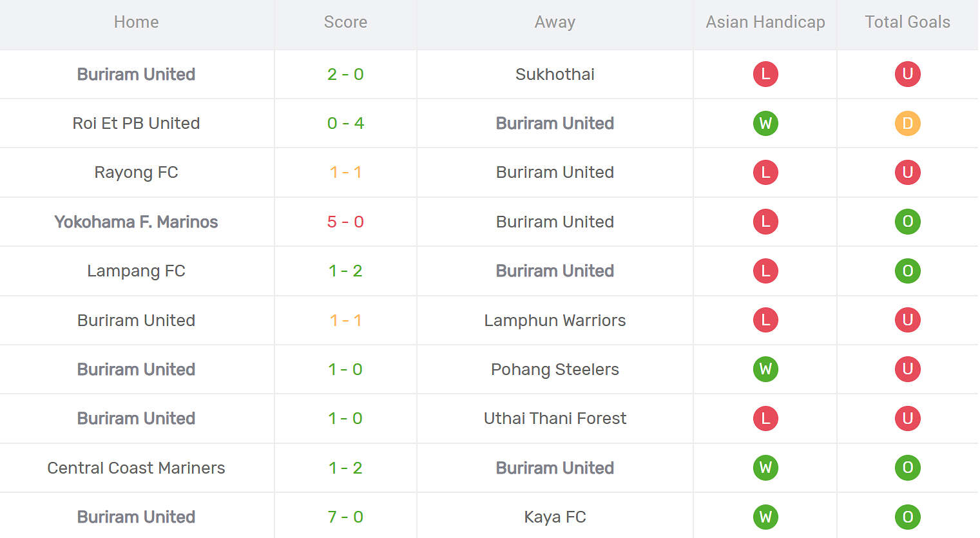Open the 5 - 0 score for Yokohama match
Screen dimensions: 980x538
coord(345,222)
